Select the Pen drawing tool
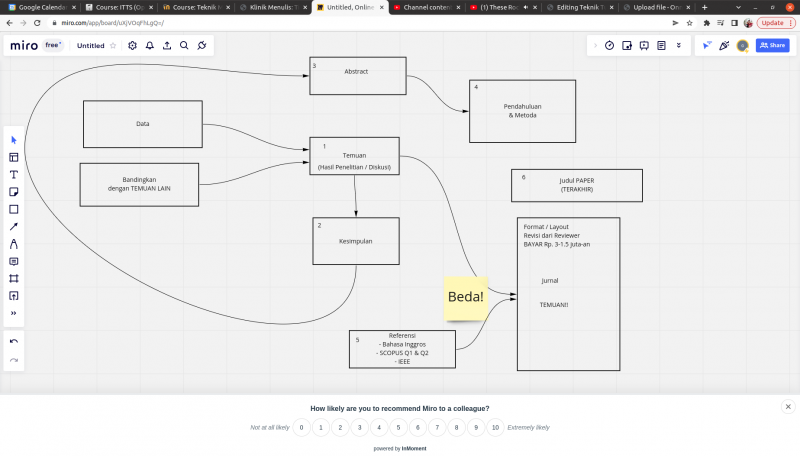The image size is (800, 456). 14,244
